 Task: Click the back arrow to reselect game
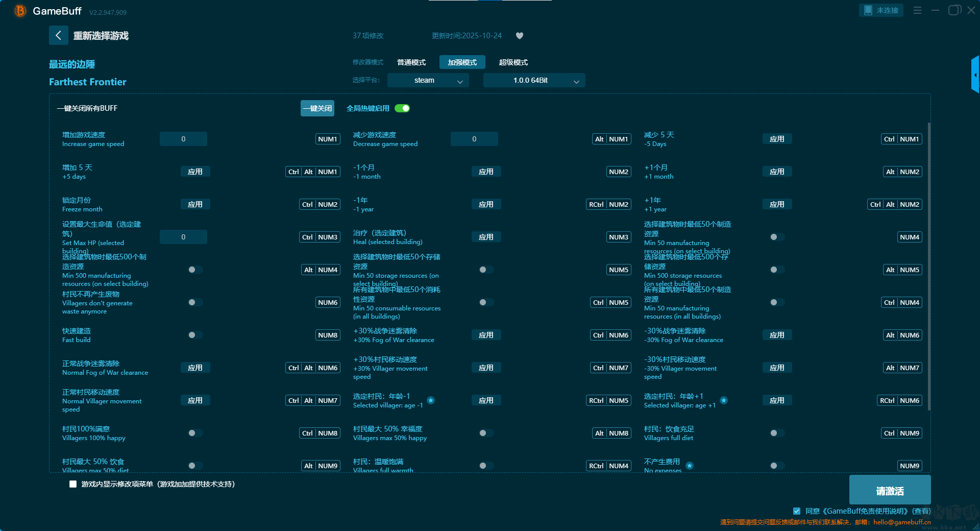(x=58, y=35)
